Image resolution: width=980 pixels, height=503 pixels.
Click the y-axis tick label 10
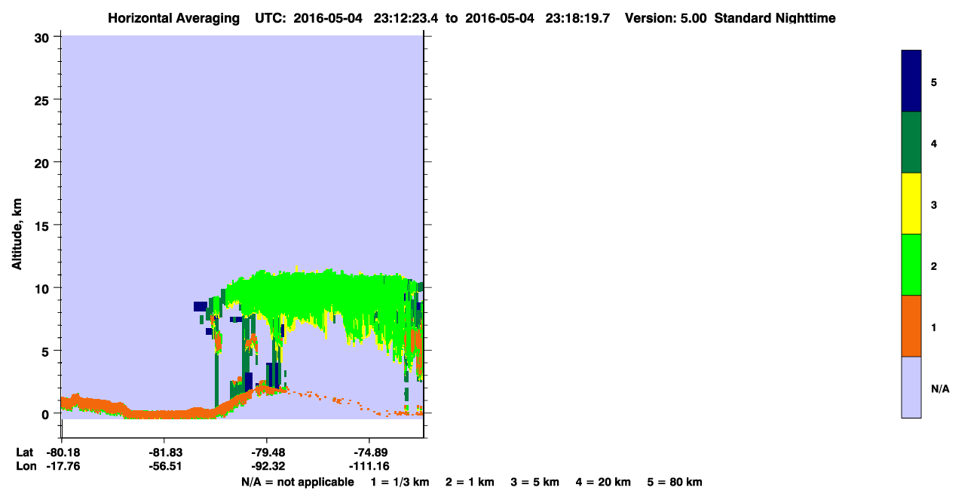[x=44, y=288]
